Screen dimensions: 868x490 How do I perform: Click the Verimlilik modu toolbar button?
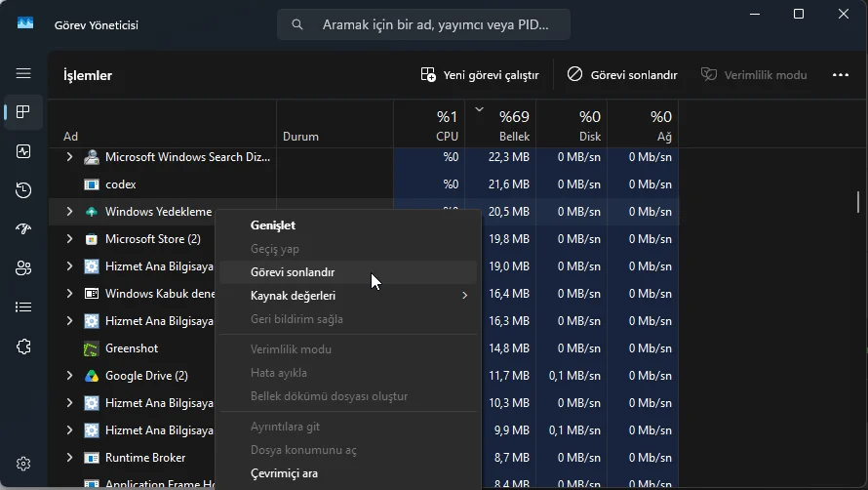click(754, 75)
